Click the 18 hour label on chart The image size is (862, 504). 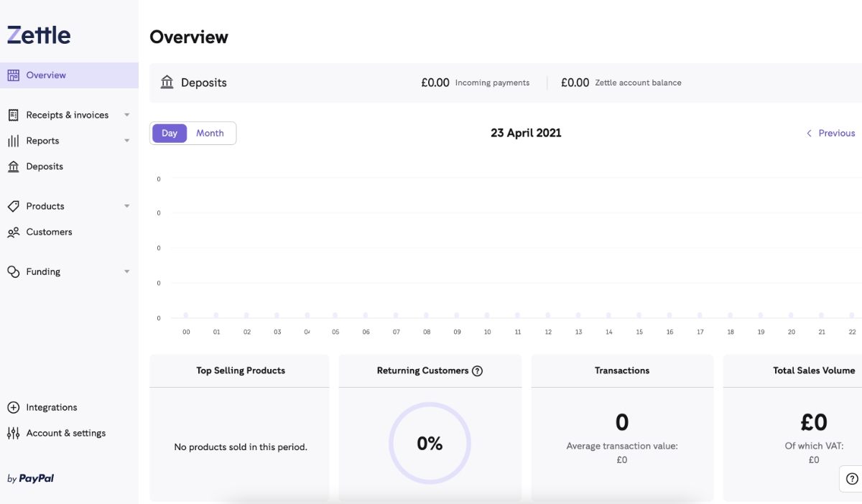[x=731, y=332]
